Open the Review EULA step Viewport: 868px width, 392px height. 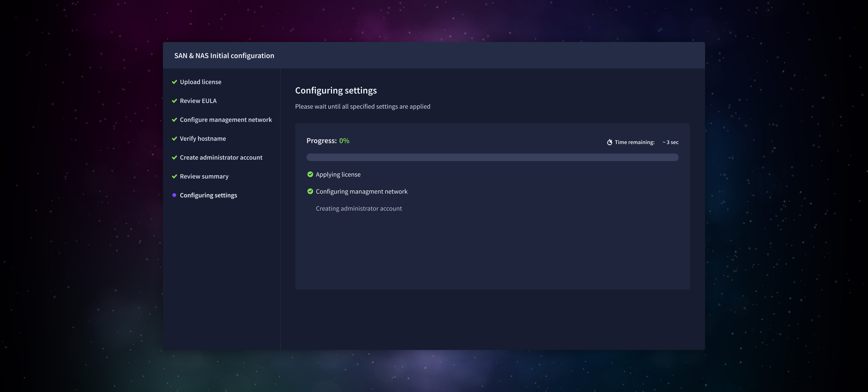(198, 101)
